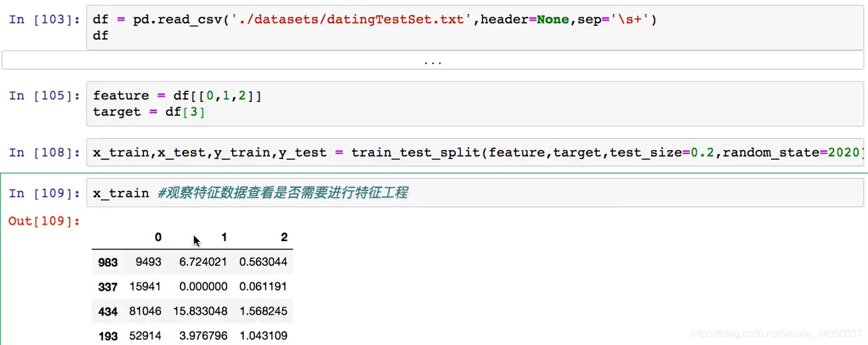The width and height of the screenshot is (868, 345).
Task: Click the test_size=0.2 argument
Action: 662,152
